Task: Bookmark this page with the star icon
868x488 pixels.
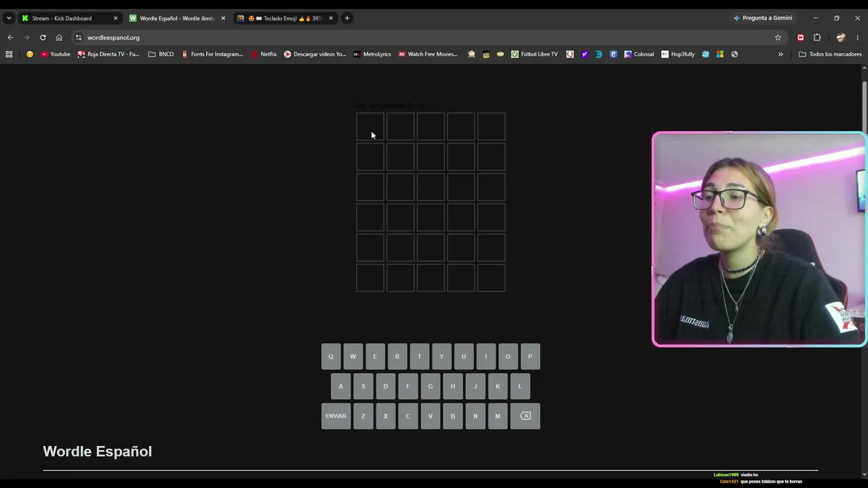Action: click(778, 37)
